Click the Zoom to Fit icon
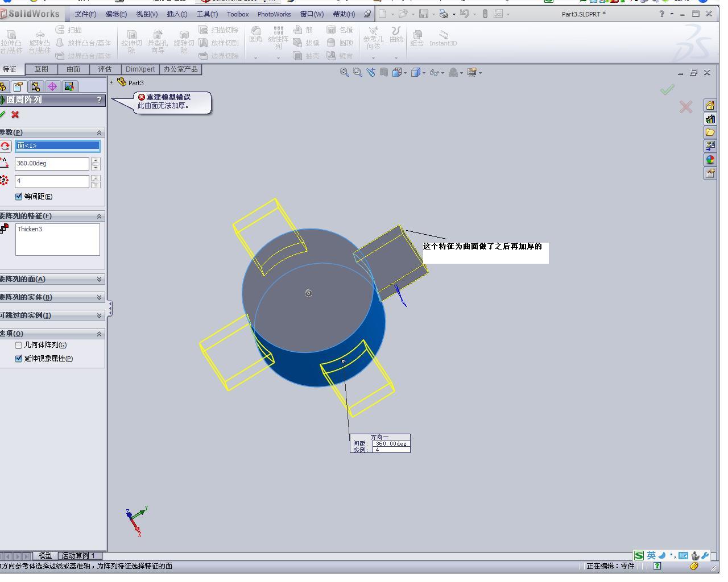Image resolution: width=728 pixels, height=582 pixels. point(344,72)
